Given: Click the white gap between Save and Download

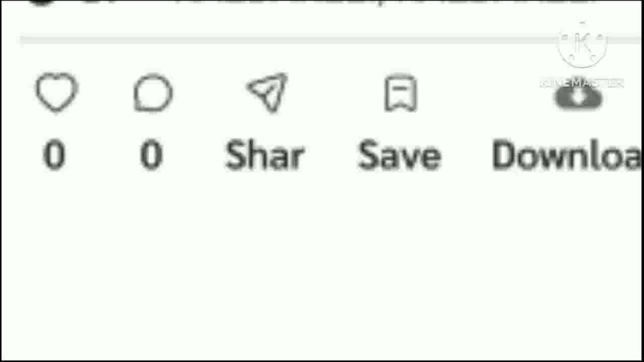Looking at the screenshot, I should click(x=467, y=155).
